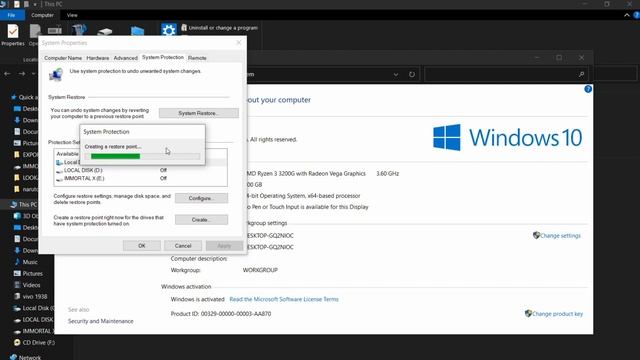Click the System Properties shield computer icon
The height and width of the screenshot is (360, 640).
[56, 75]
